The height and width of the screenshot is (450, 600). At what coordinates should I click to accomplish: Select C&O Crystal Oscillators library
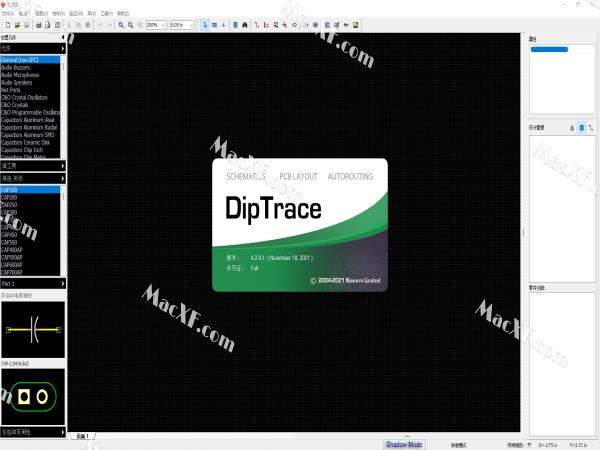point(30,98)
